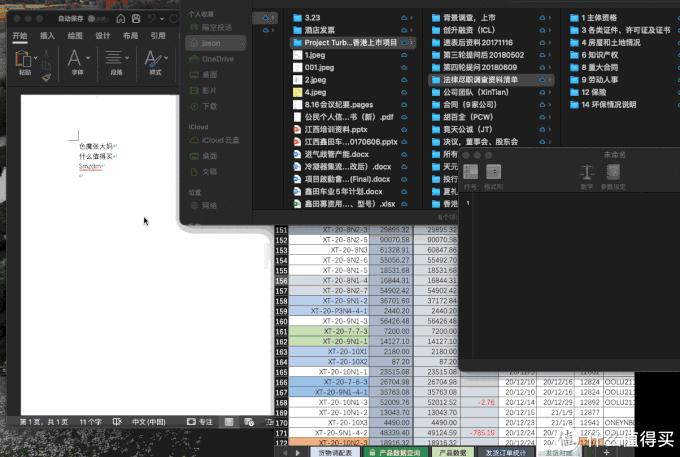
Task: Expand the Project Turb...香港上市项目 folder chevron
Action: 412,42
